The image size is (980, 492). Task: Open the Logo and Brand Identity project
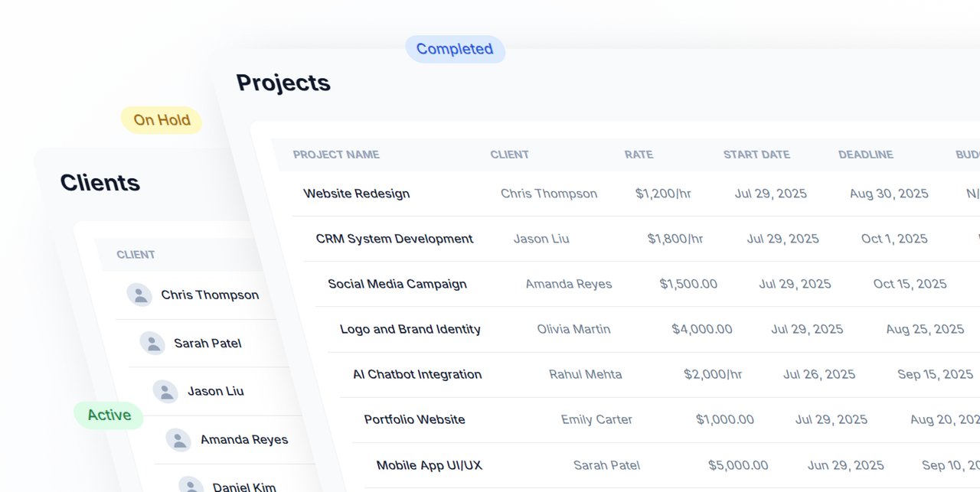coord(410,329)
